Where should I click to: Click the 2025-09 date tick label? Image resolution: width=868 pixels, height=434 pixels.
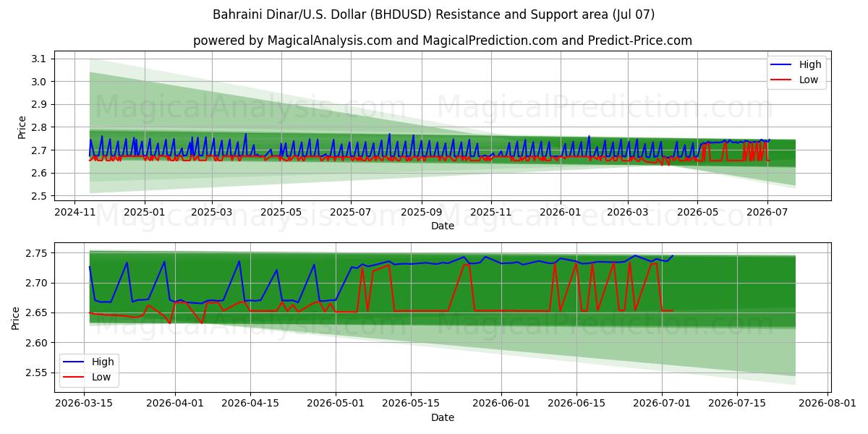pyautogui.click(x=421, y=213)
